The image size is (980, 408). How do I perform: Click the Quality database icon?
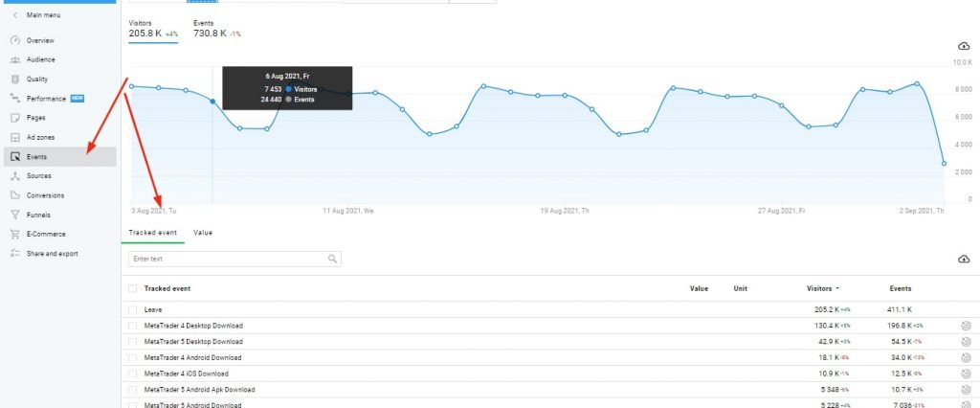tap(15, 79)
